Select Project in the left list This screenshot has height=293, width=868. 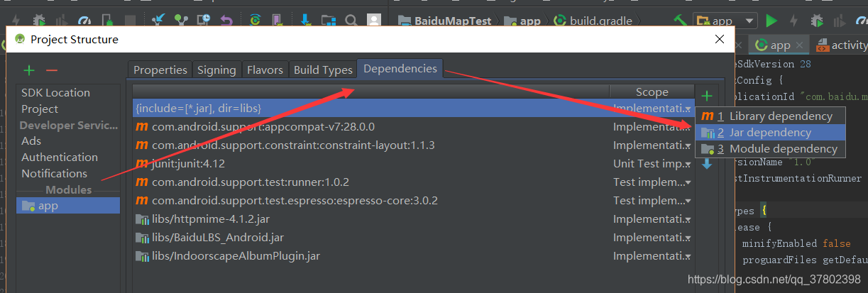40,109
